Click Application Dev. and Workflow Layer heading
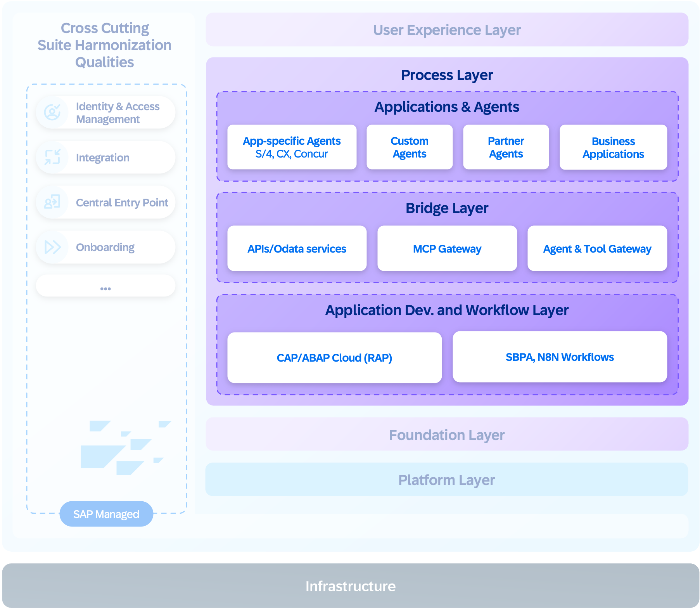 [x=447, y=310]
